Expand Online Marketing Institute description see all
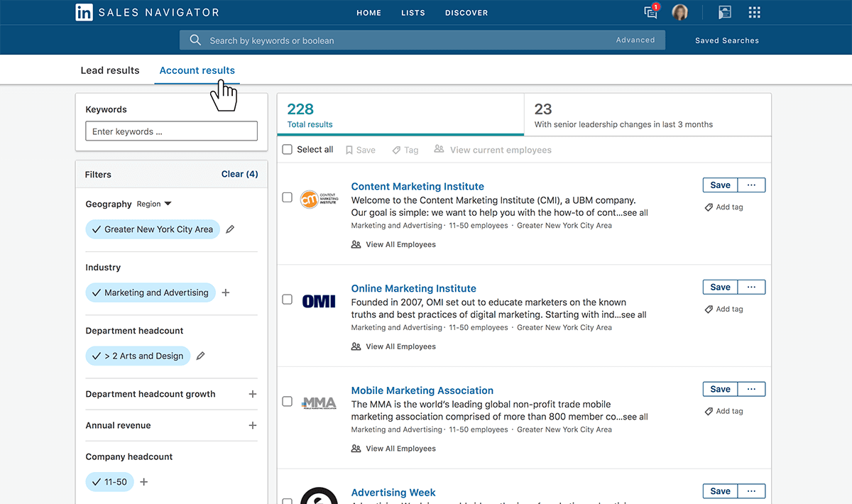This screenshot has height=504, width=852. click(x=633, y=315)
